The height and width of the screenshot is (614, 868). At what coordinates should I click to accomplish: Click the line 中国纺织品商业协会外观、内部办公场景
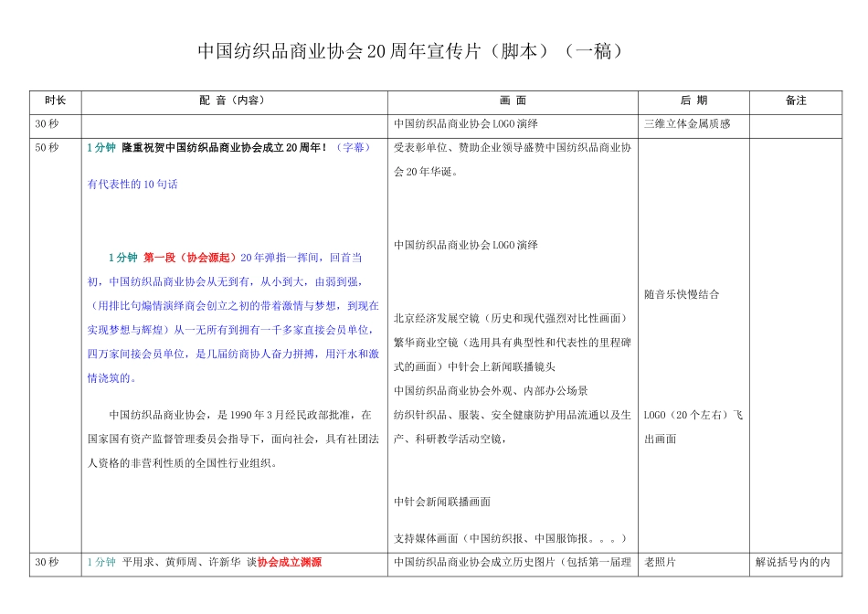pos(491,391)
